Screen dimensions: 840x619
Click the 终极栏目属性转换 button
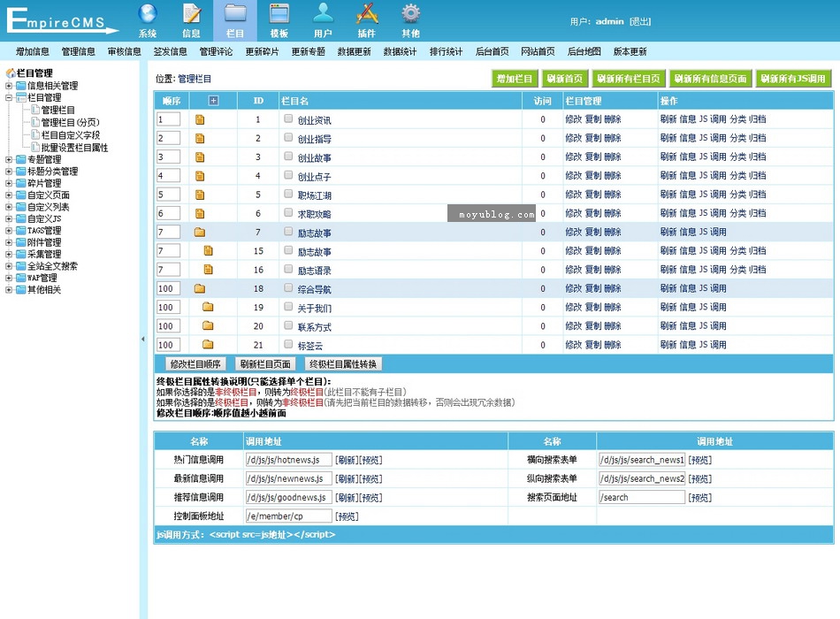[343, 364]
